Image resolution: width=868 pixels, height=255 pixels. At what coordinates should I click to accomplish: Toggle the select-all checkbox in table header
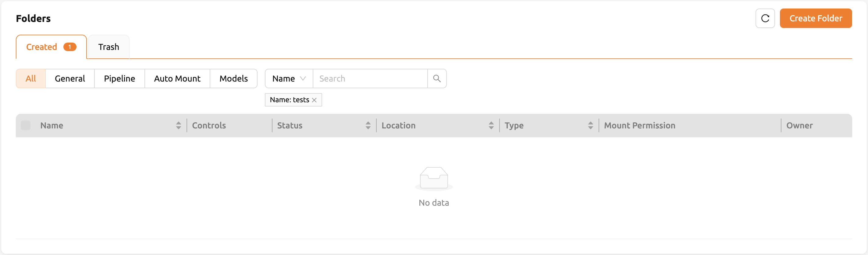coord(26,125)
